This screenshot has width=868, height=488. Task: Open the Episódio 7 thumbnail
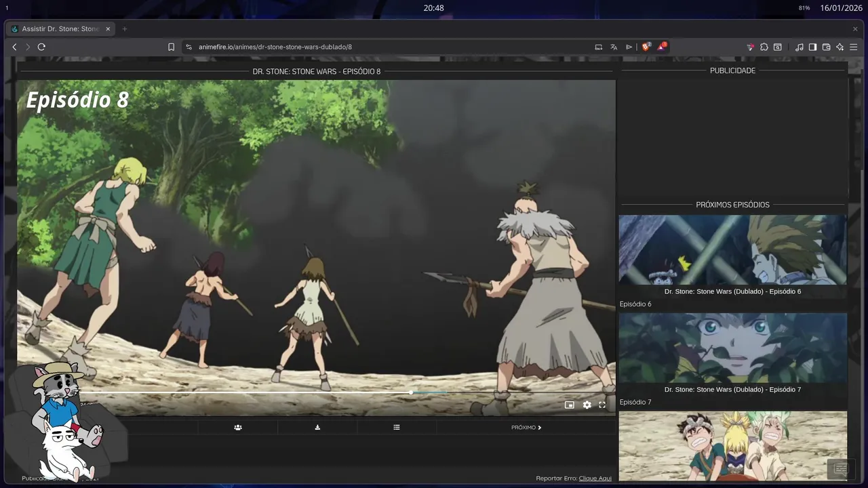(732, 348)
